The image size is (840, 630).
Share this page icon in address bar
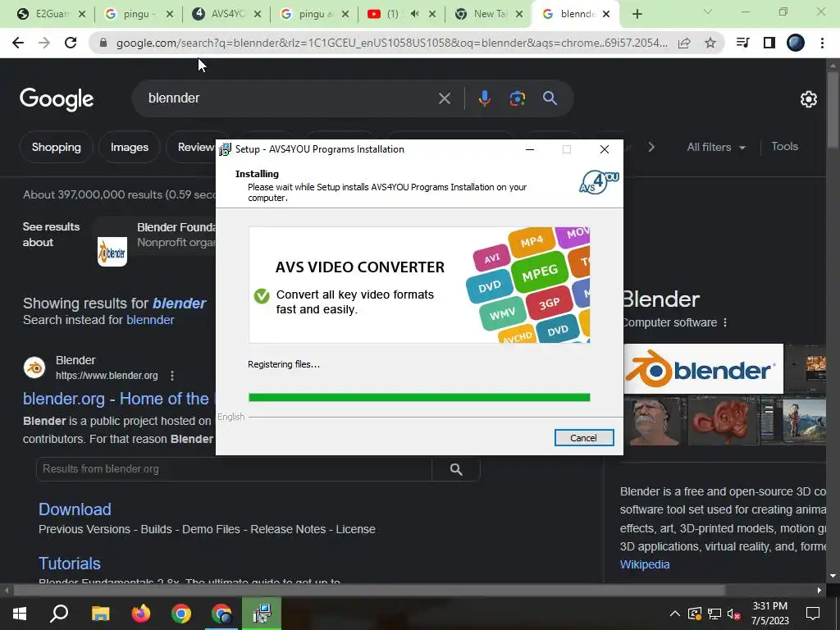click(x=684, y=43)
